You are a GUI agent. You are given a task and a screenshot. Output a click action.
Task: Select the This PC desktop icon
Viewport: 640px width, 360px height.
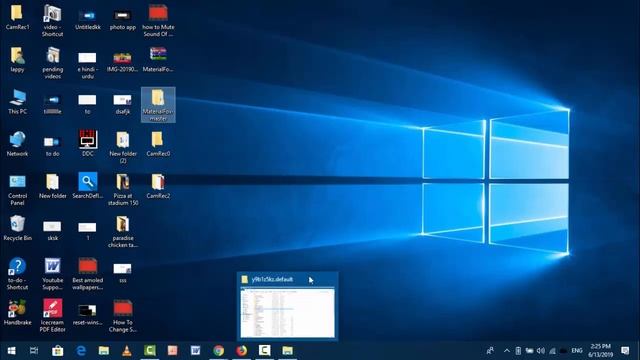(x=17, y=102)
